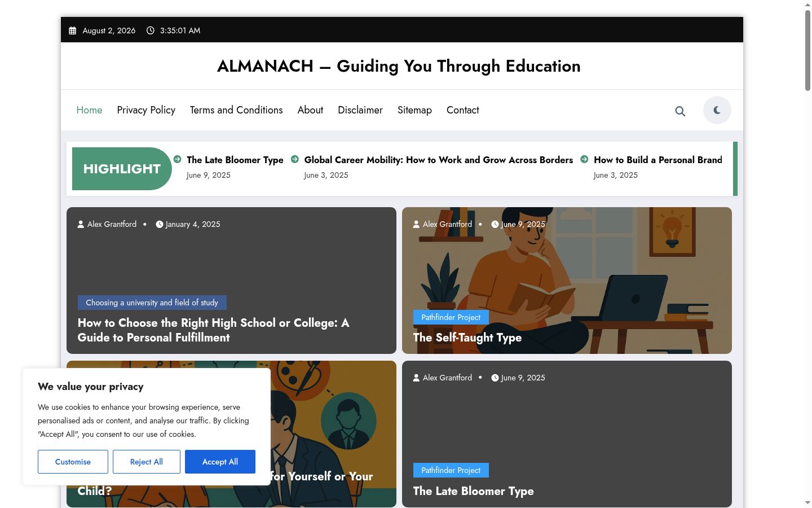Open the Pathfinder Project tag on Late Bloomer card
Image resolution: width=812 pixels, height=508 pixels.
(x=451, y=470)
